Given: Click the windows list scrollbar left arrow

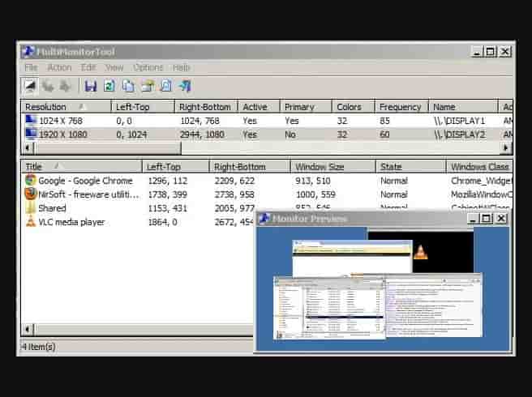Looking at the screenshot, I should click(28, 328).
